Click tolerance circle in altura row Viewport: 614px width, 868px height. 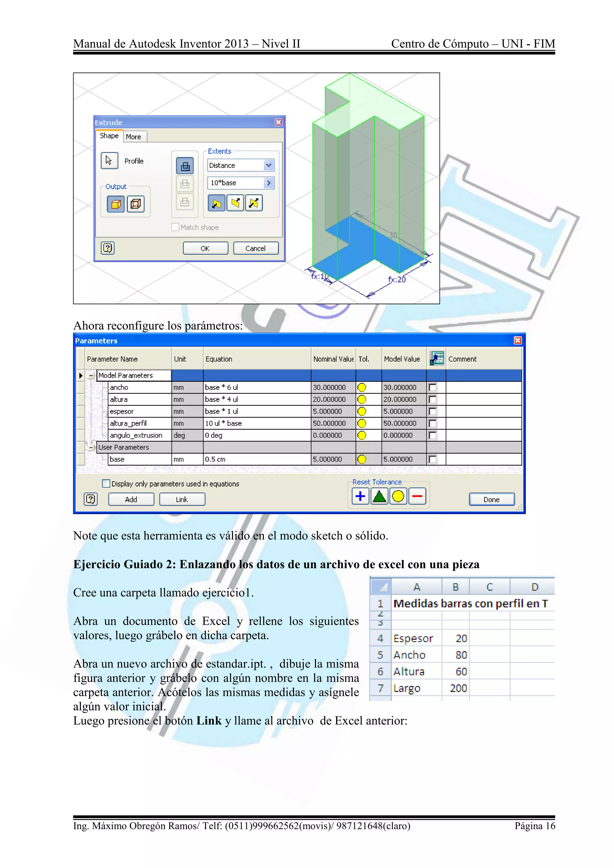click(x=362, y=399)
